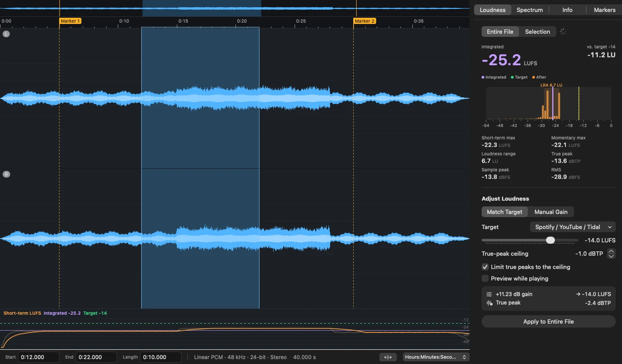622x364 pixels.
Task: Open the Info tab
Action: [567, 10]
